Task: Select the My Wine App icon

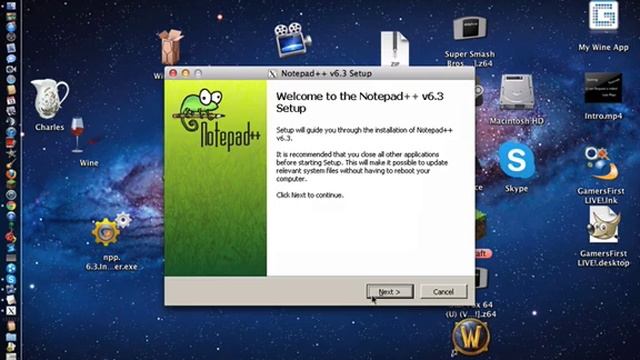Action: pos(604,16)
